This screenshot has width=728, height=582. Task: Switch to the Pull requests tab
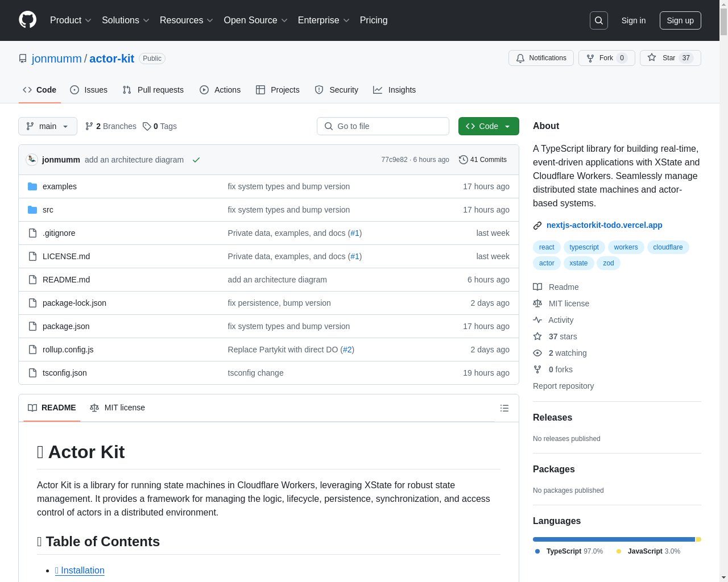(x=153, y=90)
